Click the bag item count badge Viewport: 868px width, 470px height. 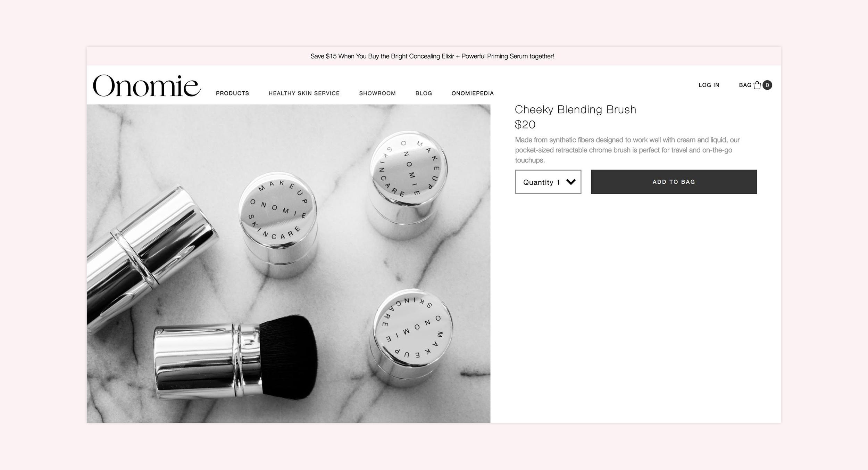click(767, 85)
